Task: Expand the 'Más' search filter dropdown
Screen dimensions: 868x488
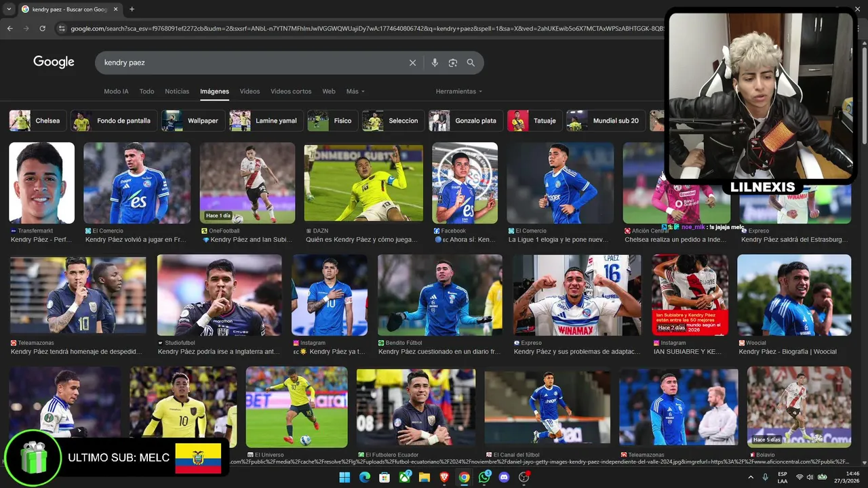Action: [355, 91]
